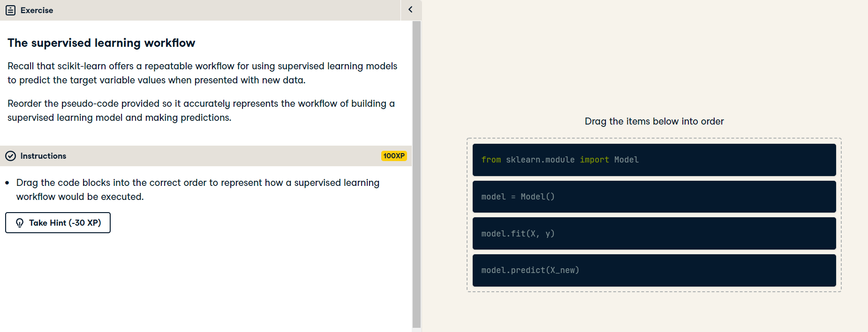Click the 'Drag the items below into order' text
Image resolution: width=868 pixels, height=332 pixels.
coord(654,121)
